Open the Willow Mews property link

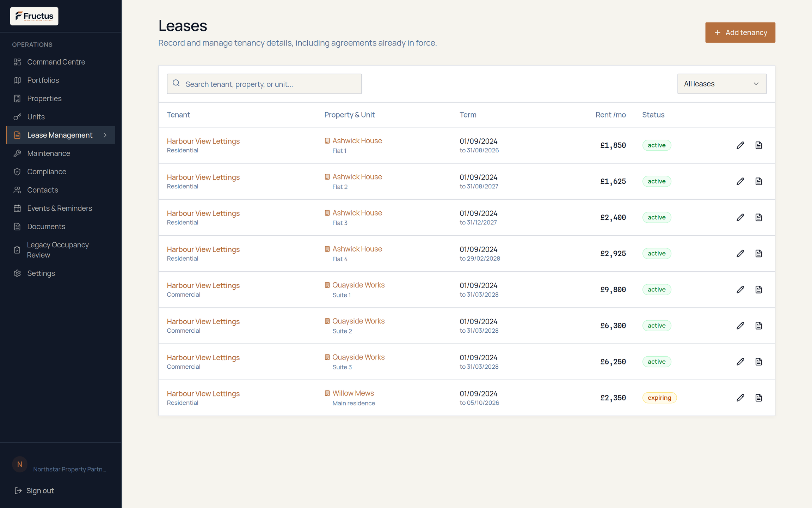click(353, 393)
